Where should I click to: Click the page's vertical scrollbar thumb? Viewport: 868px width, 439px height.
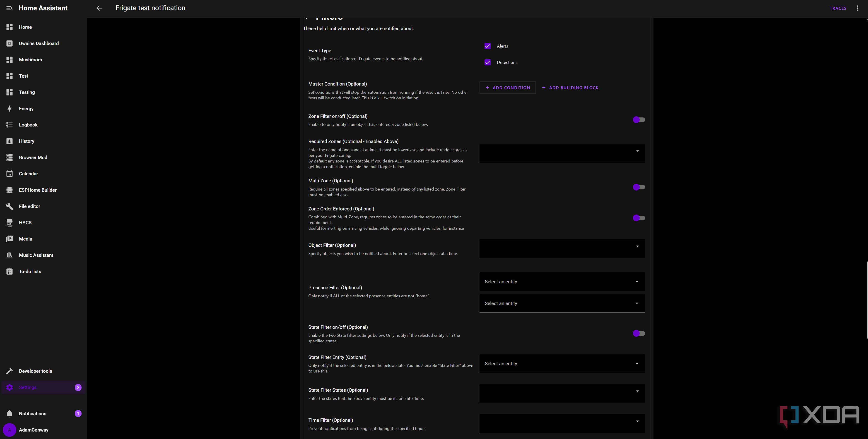pos(867,300)
